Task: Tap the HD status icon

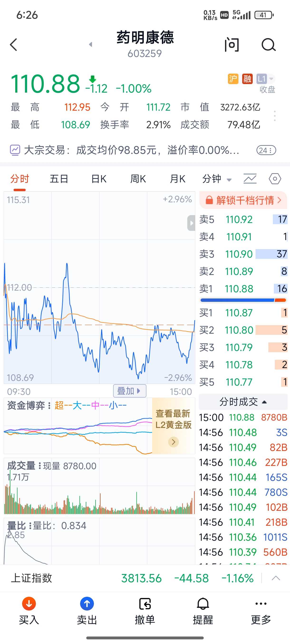Action: (x=224, y=15)
